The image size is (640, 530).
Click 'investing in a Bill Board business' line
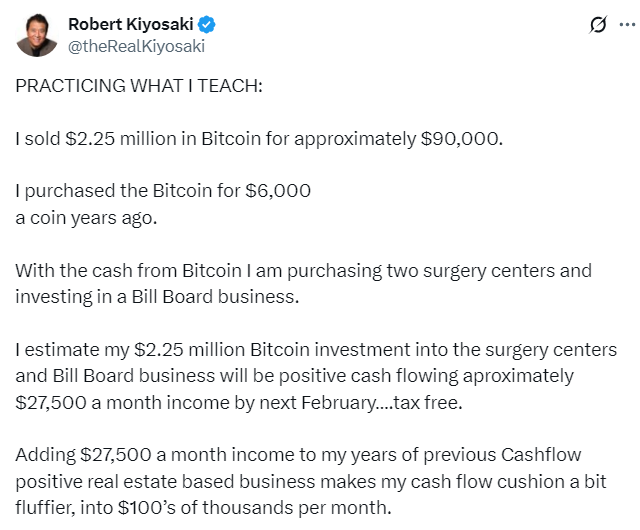pos(155,297)
